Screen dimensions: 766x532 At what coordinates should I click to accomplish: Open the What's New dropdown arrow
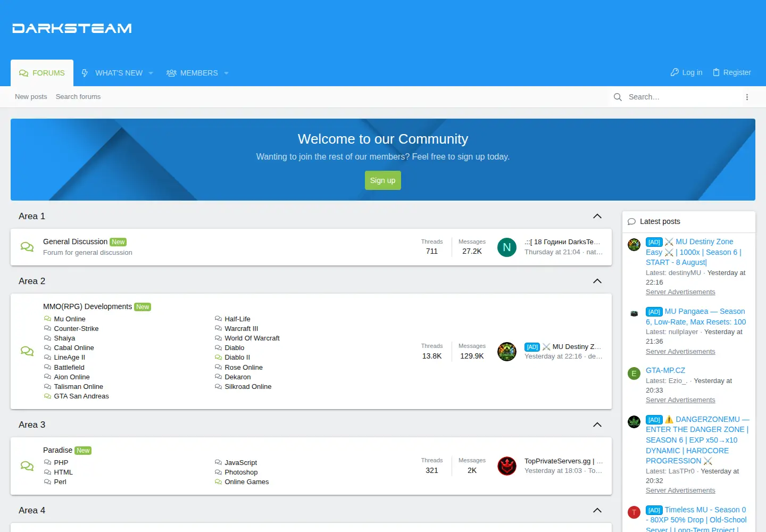pos(151,73)
